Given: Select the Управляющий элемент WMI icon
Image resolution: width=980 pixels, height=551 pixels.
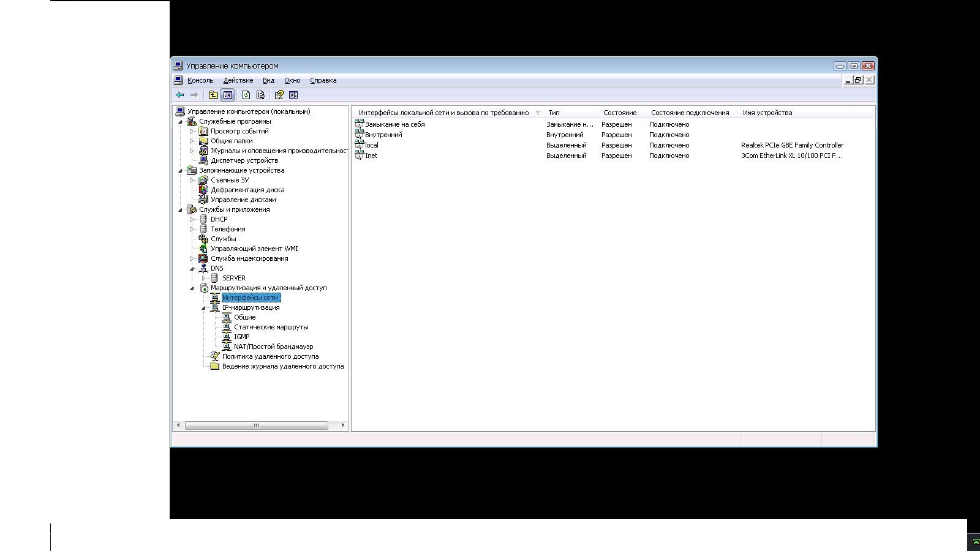Looking at the screenshot, I should pyautogui.click(x=203, y=249).
